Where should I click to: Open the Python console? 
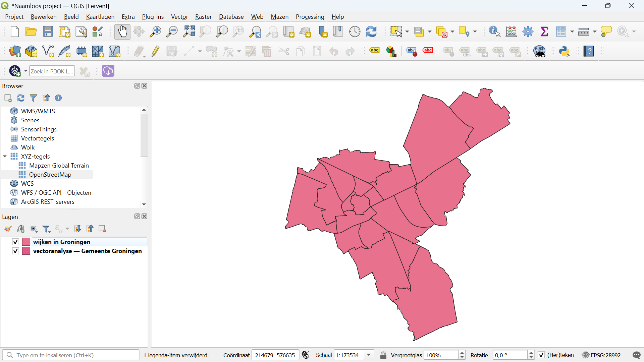(565, 52)
